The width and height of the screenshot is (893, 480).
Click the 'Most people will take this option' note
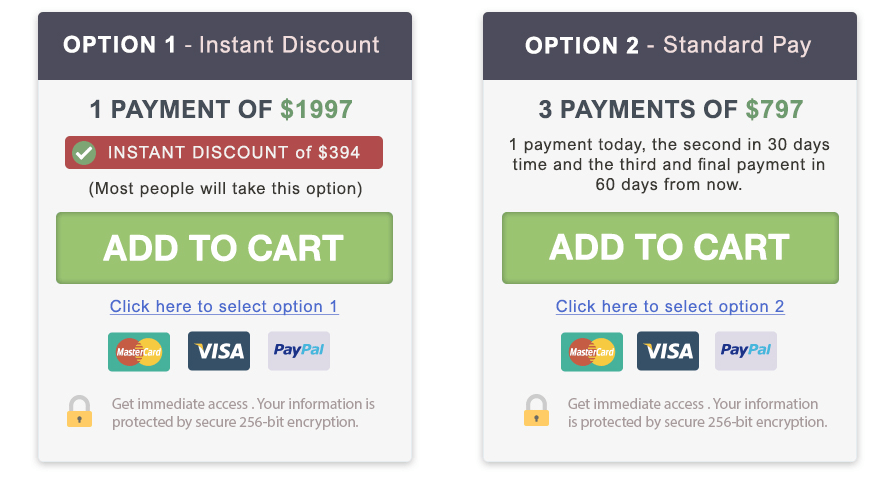click(225, 187)
